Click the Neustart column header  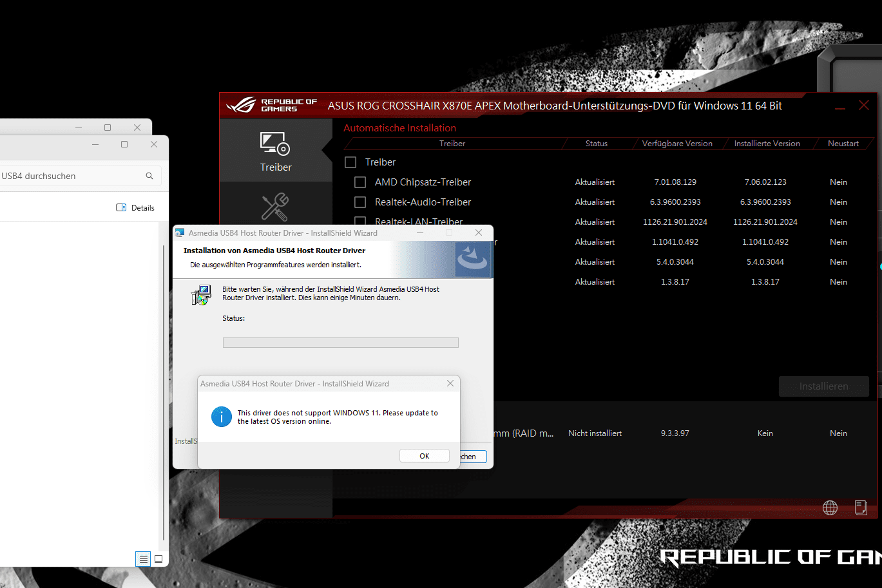(x=843, y=144)
